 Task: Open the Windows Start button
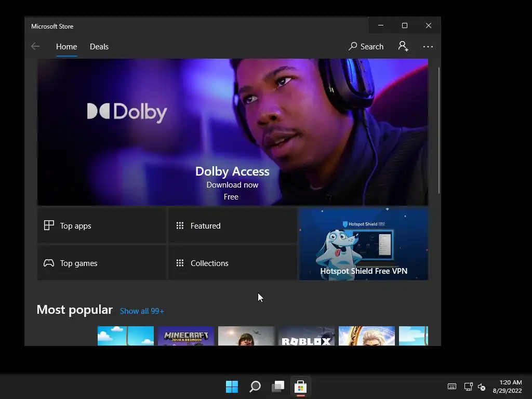point(232,387)
